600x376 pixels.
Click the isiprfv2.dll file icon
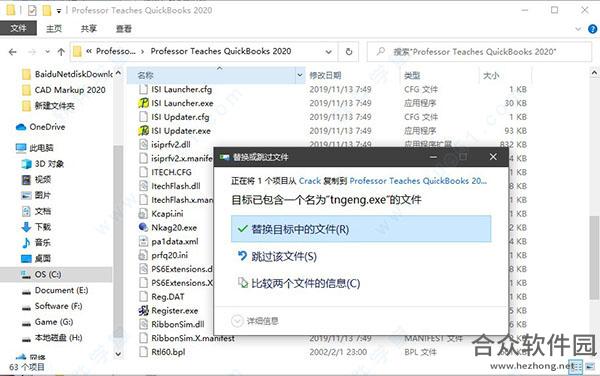[143, 145]
